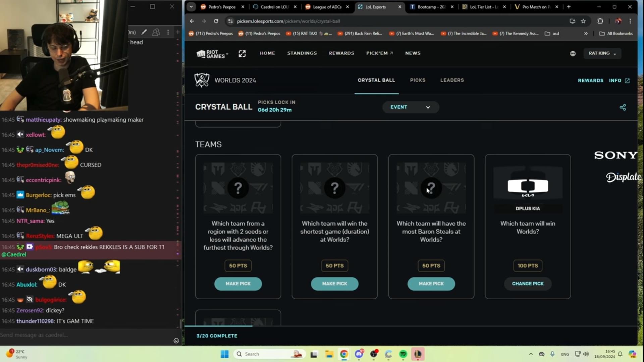Open Discord from the taskbar

[359, 354]
